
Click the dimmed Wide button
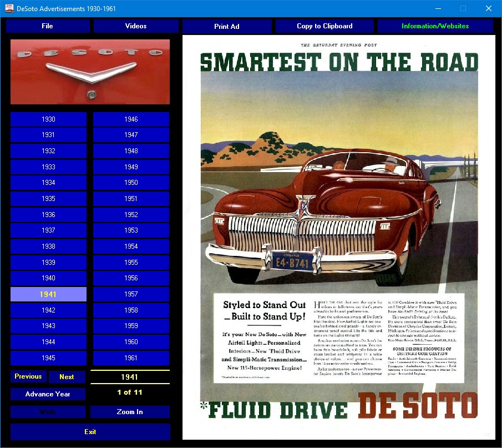[48, 412]
